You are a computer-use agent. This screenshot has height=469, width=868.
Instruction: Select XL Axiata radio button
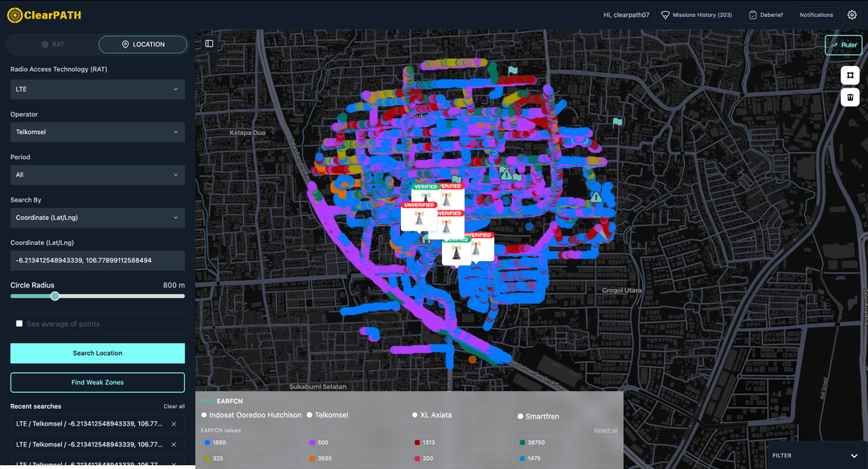tap(415, 415)
